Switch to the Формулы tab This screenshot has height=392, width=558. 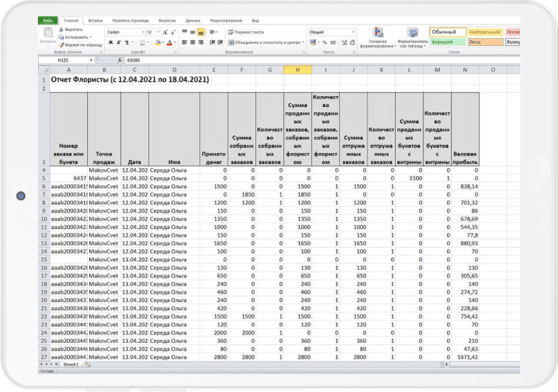167,21
